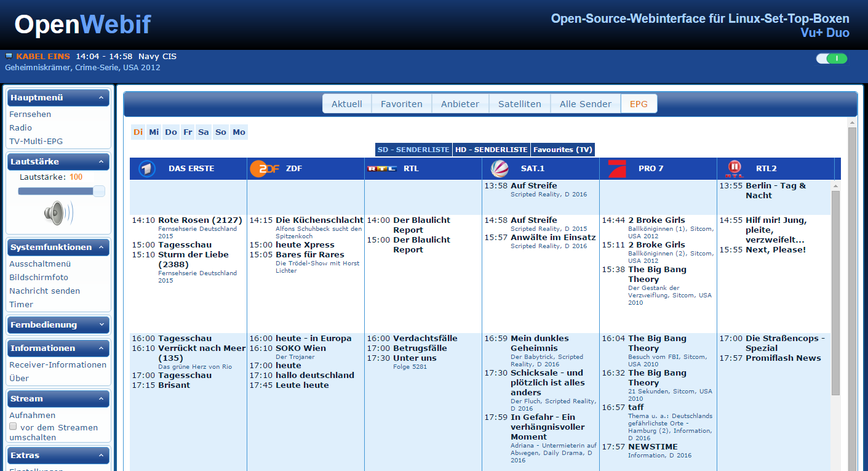Open the TV-Multi-EPG link
The height and width of the screenshot is (471, 868).
pos(36,142)
